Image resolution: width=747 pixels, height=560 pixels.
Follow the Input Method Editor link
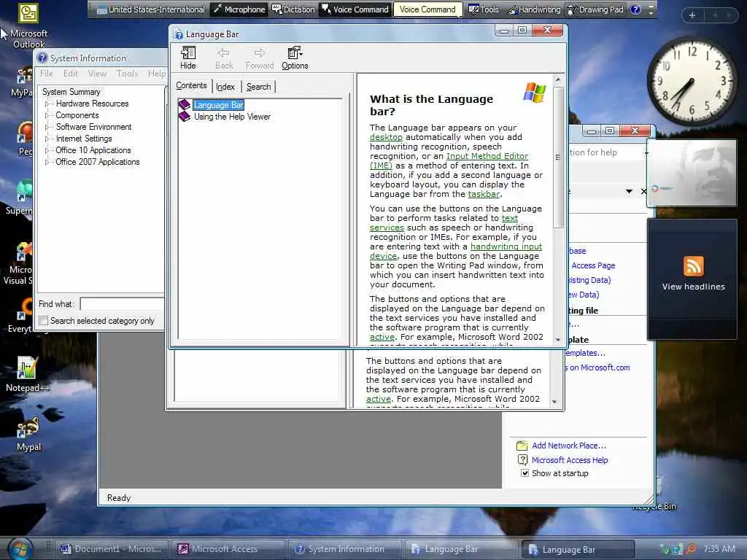coord(487,156)
